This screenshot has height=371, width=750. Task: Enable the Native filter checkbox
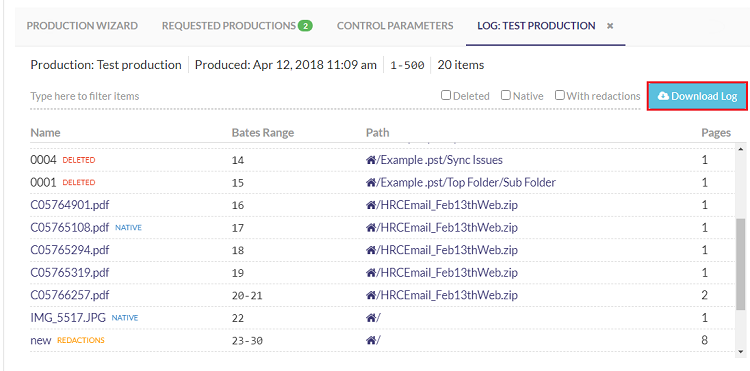[506, 95]
